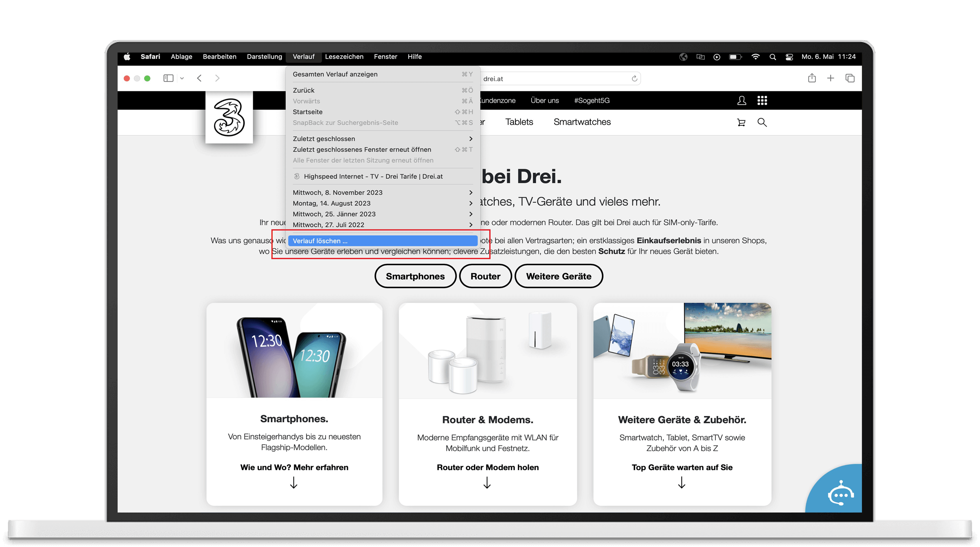
Task: Open Spotlight search in menu bar
Action: 773,57
